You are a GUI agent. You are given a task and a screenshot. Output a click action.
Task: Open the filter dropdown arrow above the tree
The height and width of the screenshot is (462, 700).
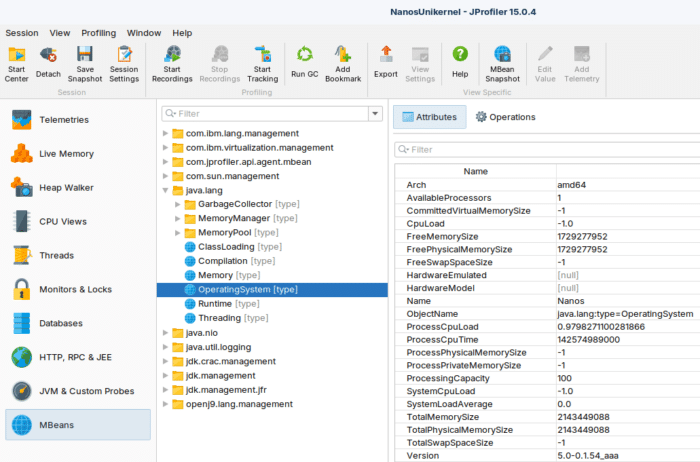[375, 114]
